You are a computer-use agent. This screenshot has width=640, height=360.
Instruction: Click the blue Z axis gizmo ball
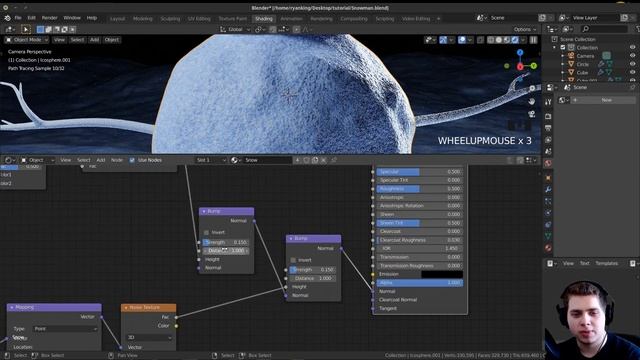pyautogui.click(x=520, y=53)
